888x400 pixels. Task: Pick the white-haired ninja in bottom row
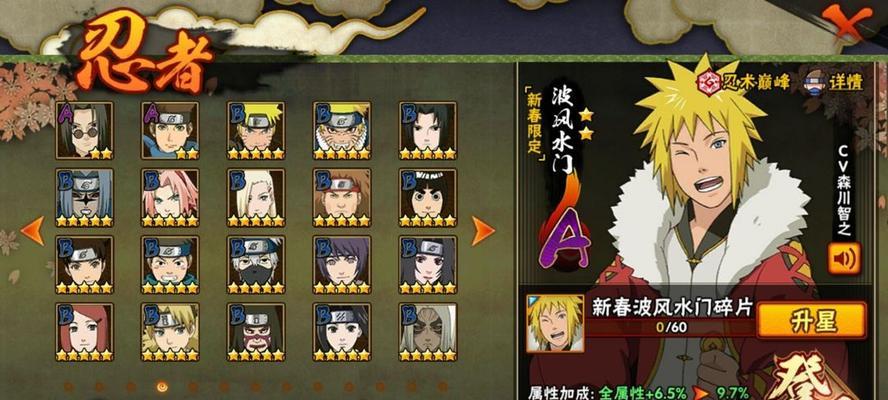[428, 332]
